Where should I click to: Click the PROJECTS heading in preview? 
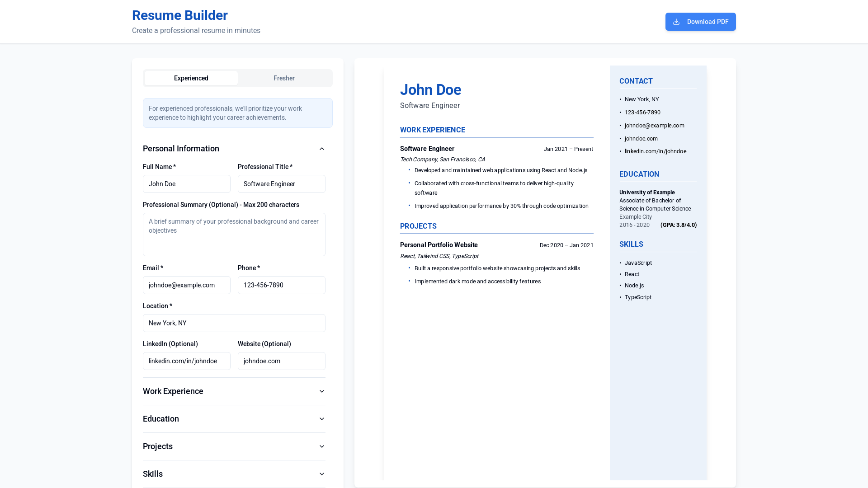pos(418,226)
